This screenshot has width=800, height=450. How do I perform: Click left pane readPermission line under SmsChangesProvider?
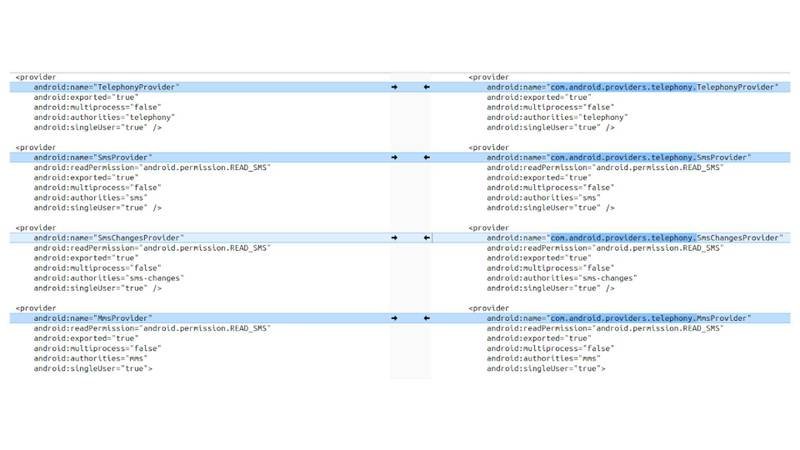click(x=152, y=248)
